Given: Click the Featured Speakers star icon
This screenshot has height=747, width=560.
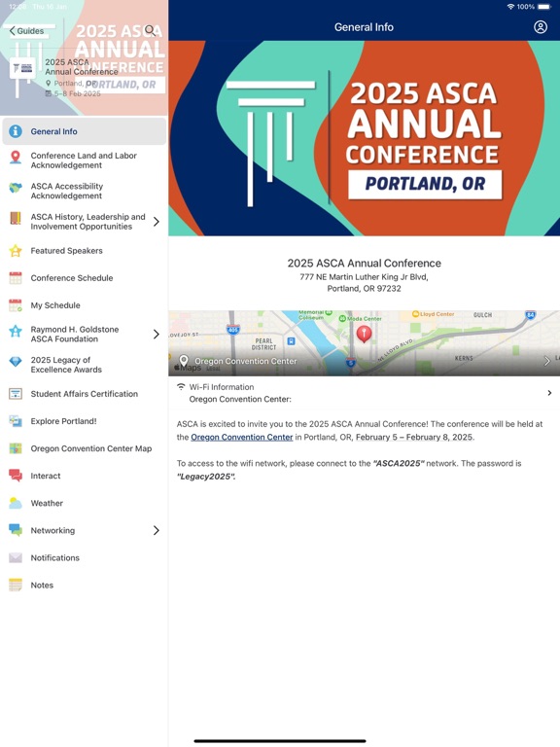Looking at the screenshot, I should pos(16,251).
